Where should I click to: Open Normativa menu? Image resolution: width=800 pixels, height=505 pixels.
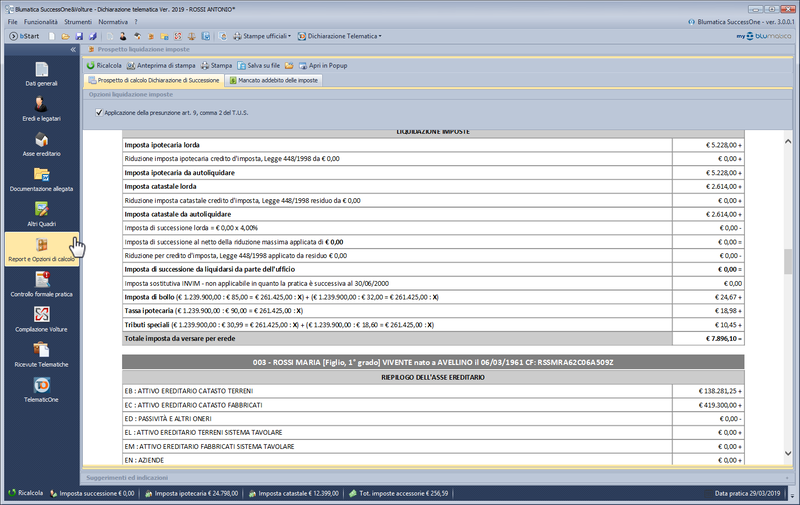113,22
